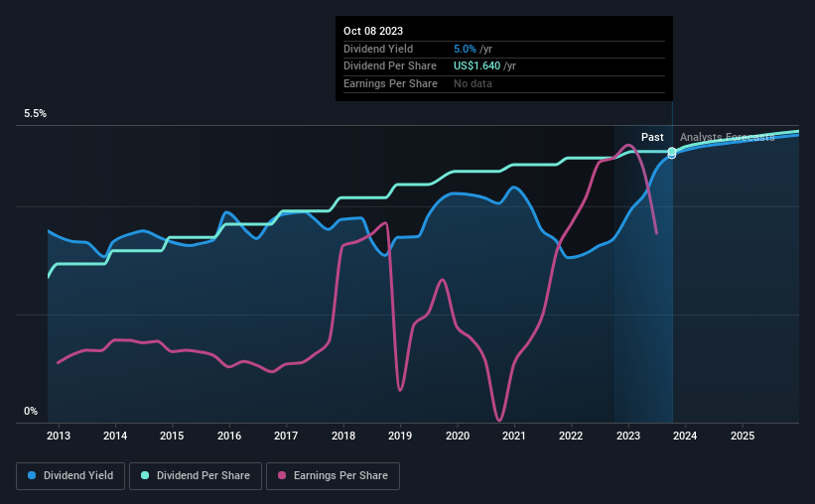The height and width of the screenshot is (504, 815).
Task: Toggle the Dividend Yield legend button
Action: click(x=70, y=476)
